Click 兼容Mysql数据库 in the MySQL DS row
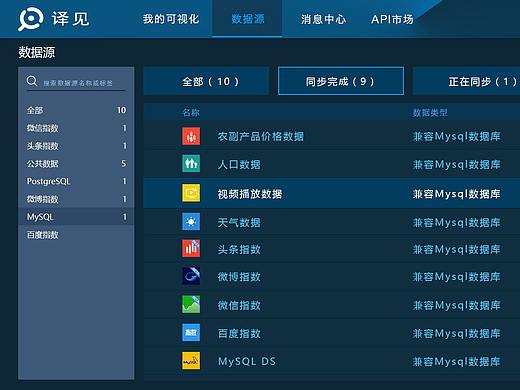Viewport: 520px width, 390px height. click(457, 362)
